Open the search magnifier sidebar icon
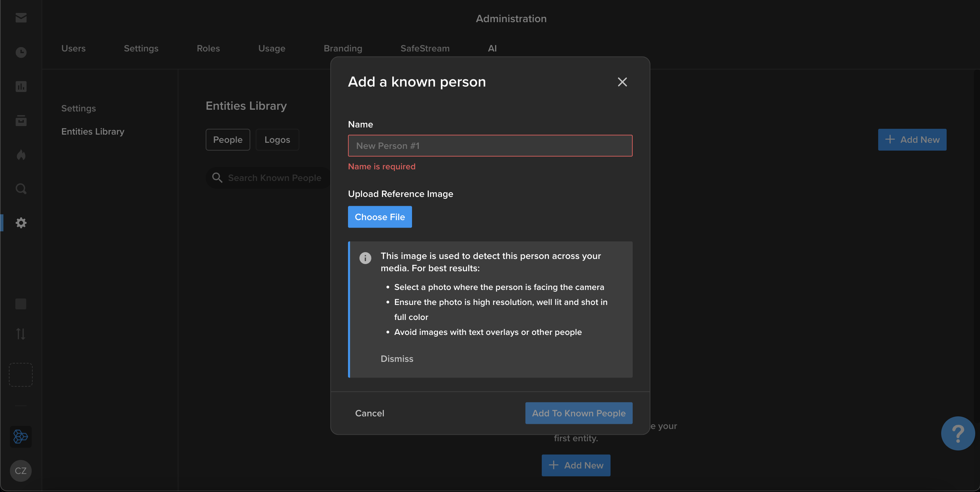This screenshot has height=492, width=980. coord(21,188)
